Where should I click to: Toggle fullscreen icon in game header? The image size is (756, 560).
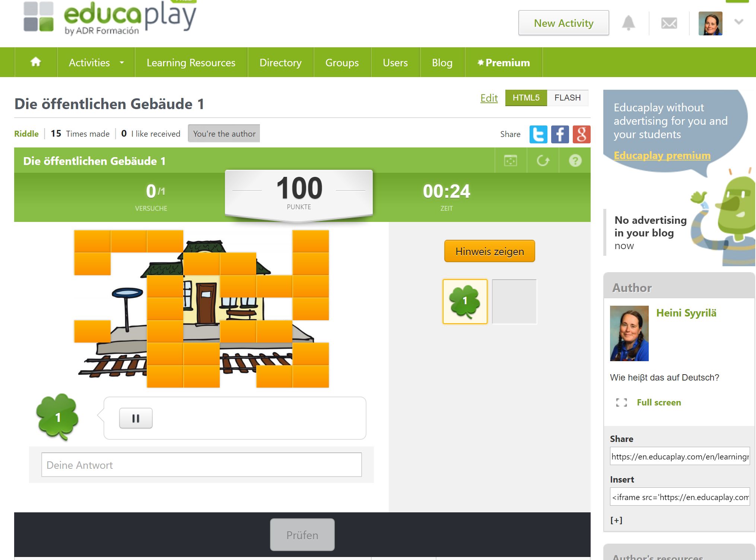coord(511,161)
